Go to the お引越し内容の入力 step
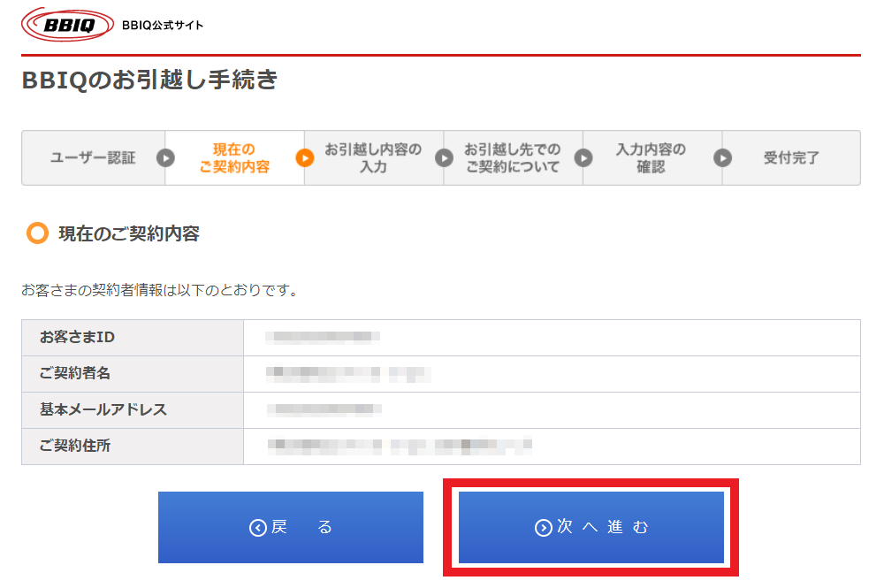The width and height of the screenshot is (884, 588). (x=373, y=158)
